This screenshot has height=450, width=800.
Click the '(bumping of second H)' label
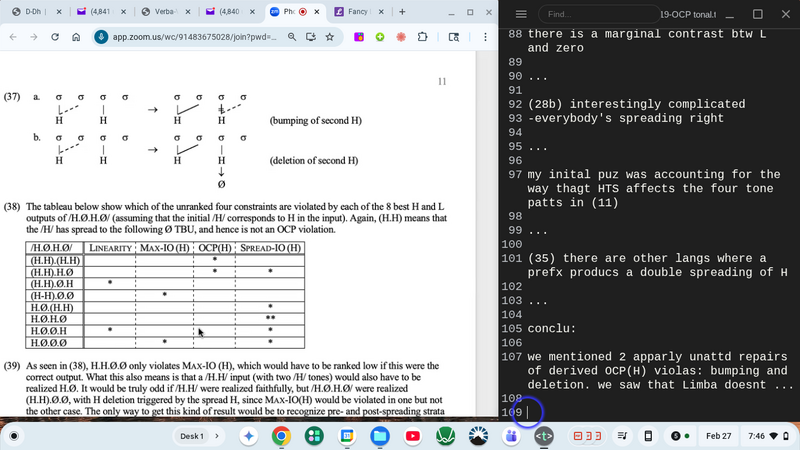(x=316, y=120)
